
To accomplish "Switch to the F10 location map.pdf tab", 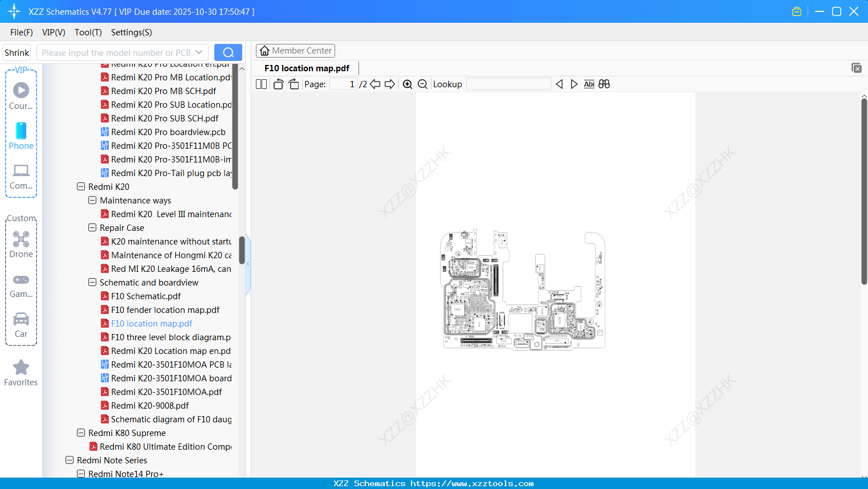I will (306, 68).
